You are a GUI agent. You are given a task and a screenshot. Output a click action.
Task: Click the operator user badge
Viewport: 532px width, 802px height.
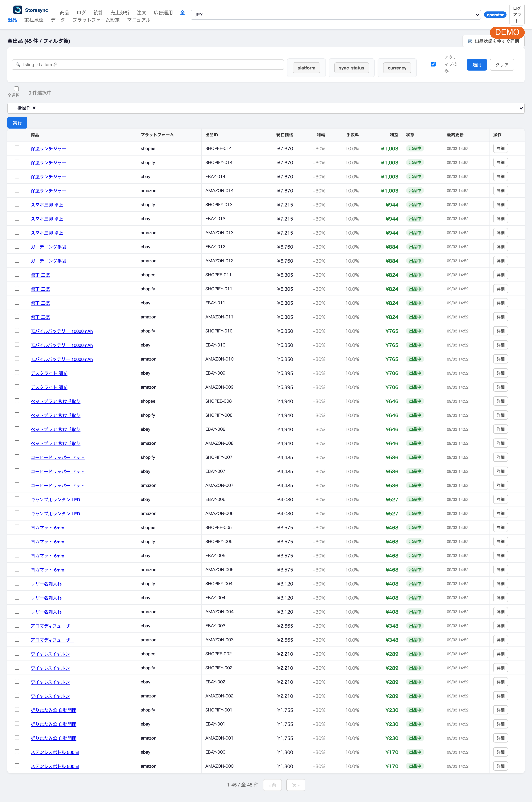point(495,15)
